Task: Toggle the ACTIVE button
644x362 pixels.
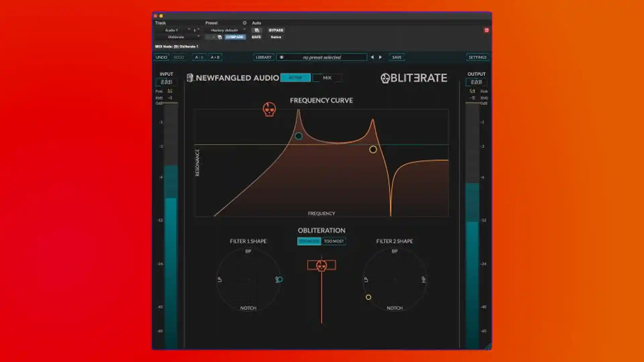Action: (x=295, y=78)
